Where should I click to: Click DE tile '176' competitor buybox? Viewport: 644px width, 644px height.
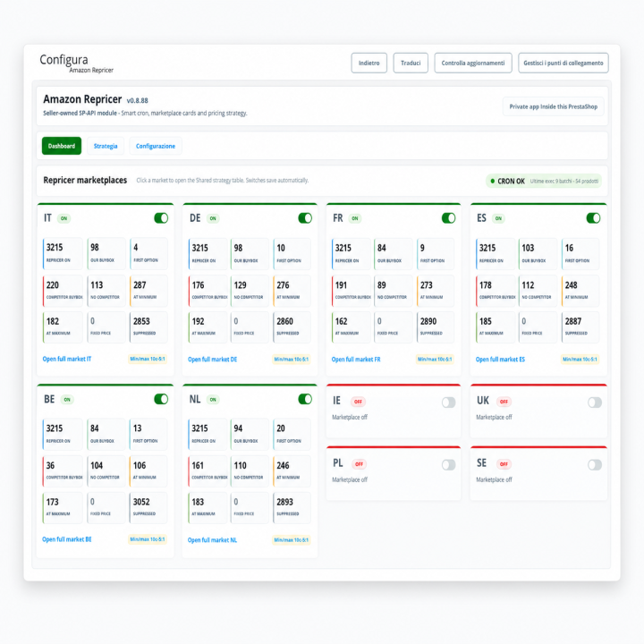pos(208,291)
